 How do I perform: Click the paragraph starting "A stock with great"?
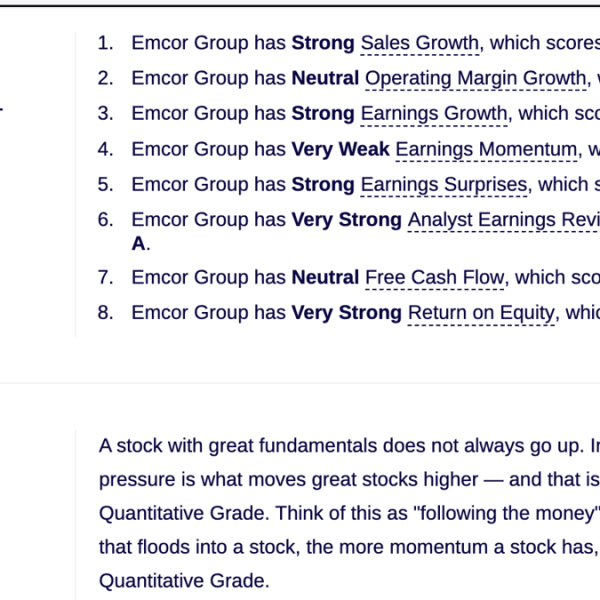tap(349, 513)
